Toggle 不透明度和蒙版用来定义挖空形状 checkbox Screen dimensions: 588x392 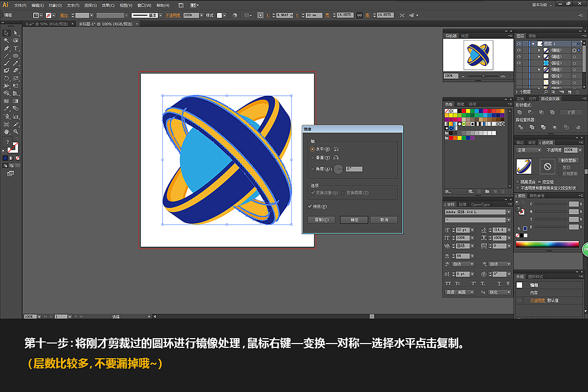(518, 188)
